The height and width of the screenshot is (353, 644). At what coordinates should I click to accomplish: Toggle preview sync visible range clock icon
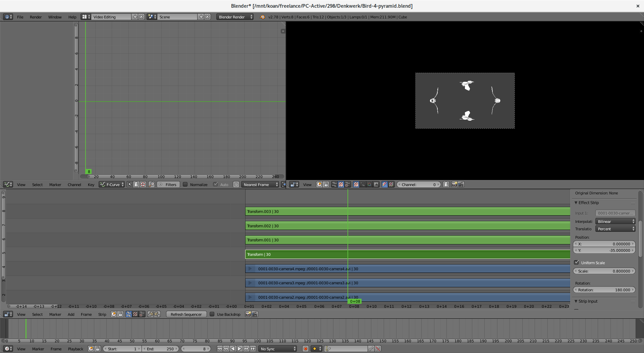tap(319, 184)
